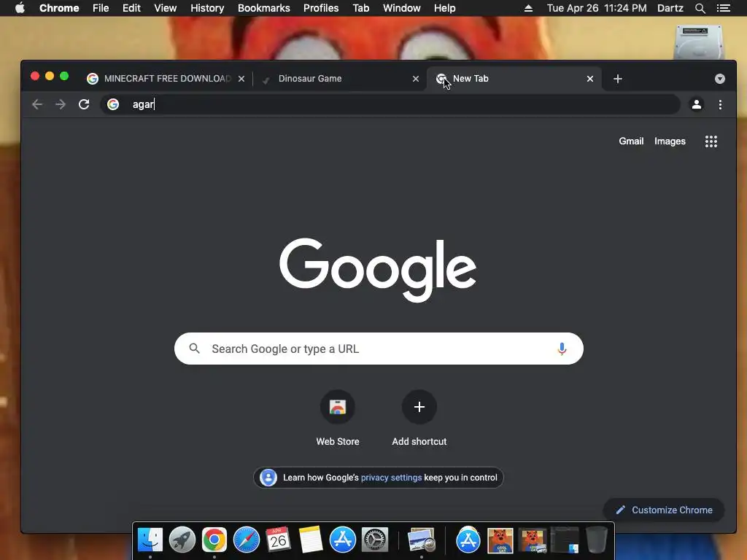Open the Window menu
This screenshot has height=560, width=747.
click(402, 8)
